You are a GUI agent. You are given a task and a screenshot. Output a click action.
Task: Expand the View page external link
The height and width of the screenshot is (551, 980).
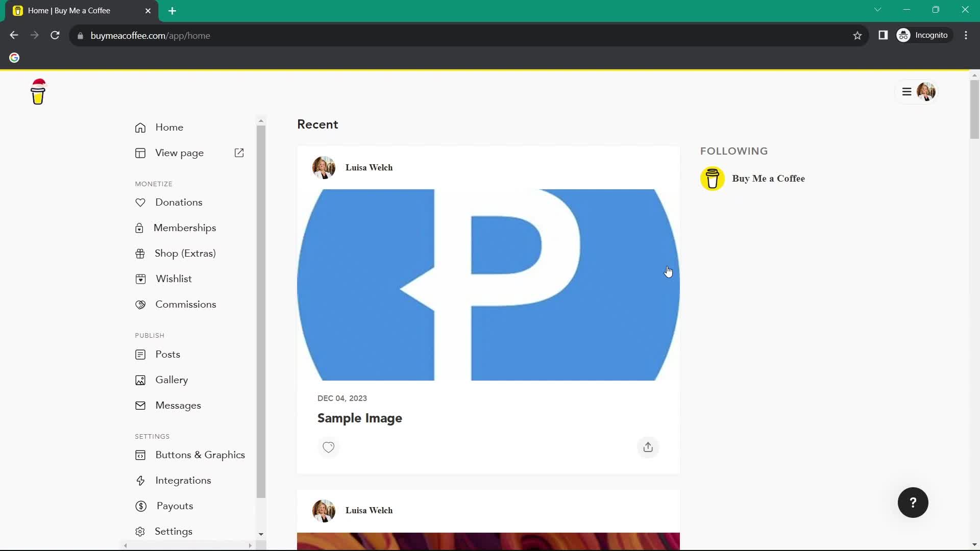click(240, 153)
